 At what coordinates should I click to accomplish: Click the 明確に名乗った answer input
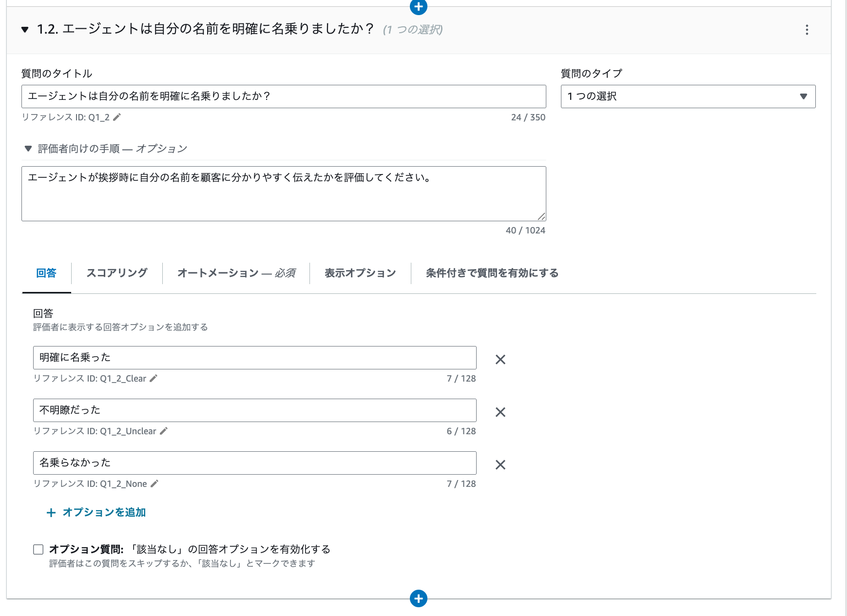point(255,358)
